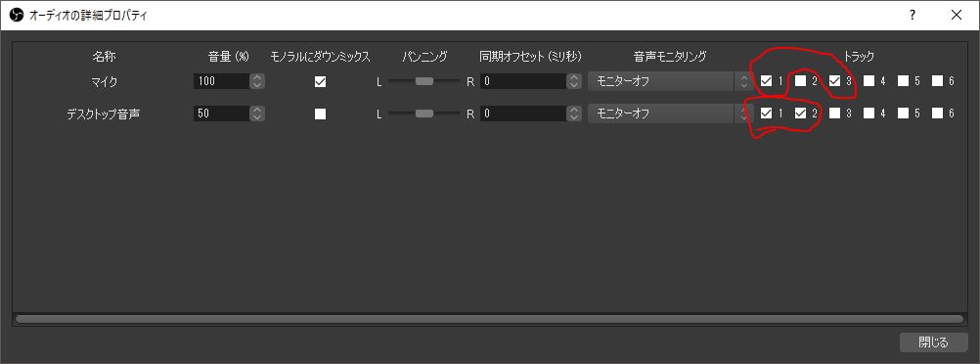This screenshot has height=364, width=980.
Task: Click the マイク volume field showing 100
Action: click(x=221, y=81)
